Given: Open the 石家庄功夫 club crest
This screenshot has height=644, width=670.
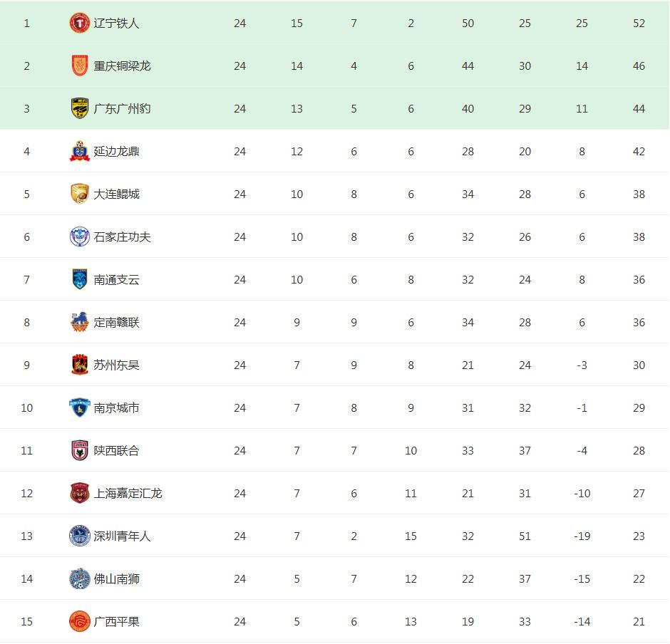Looking at the screenshot, I should click(x=80, y=237).
